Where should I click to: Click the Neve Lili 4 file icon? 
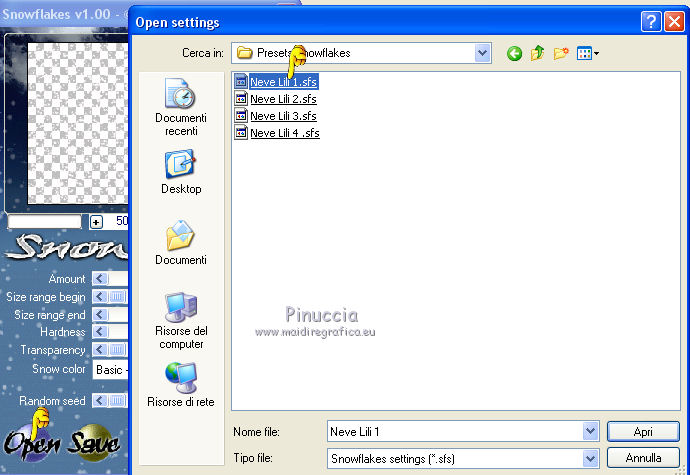point(241,133)
